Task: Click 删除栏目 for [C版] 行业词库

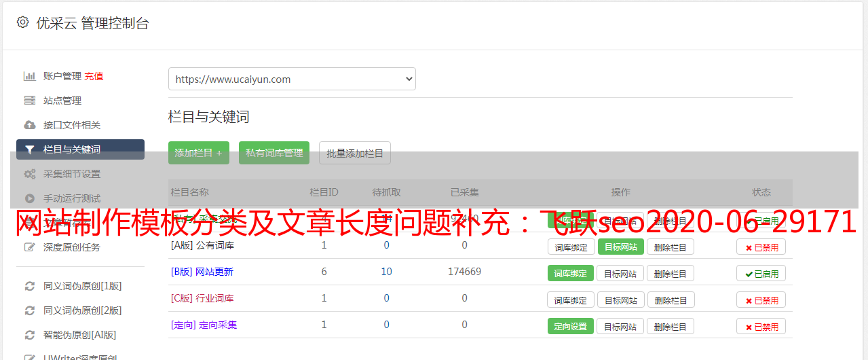Action: pos(671,300)
